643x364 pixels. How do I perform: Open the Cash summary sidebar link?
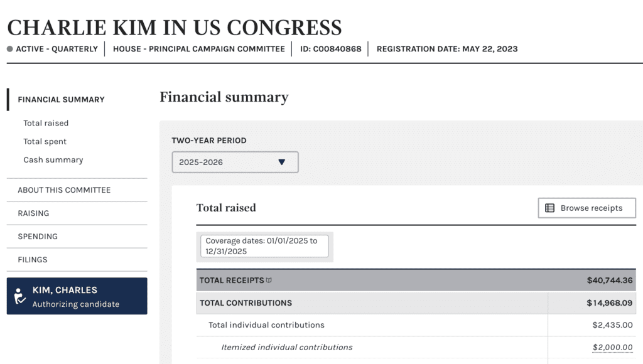pyautogui.click(x=53, y=159)
